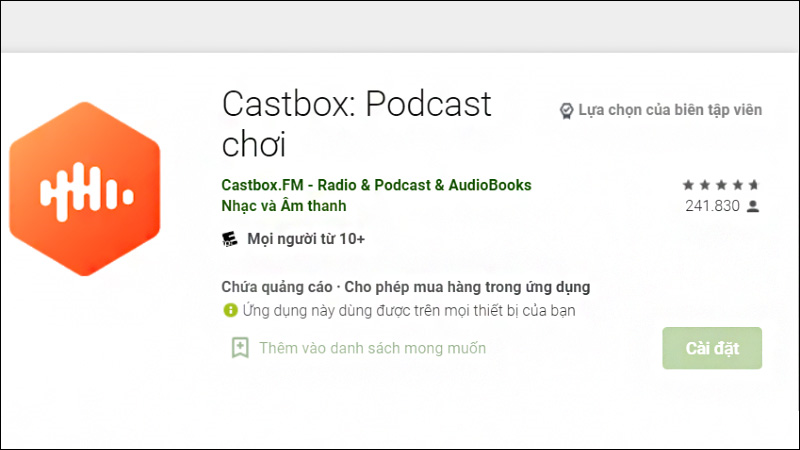800x450 pixels.
Task: Click the five-star rating display
Action: [721, 185]
